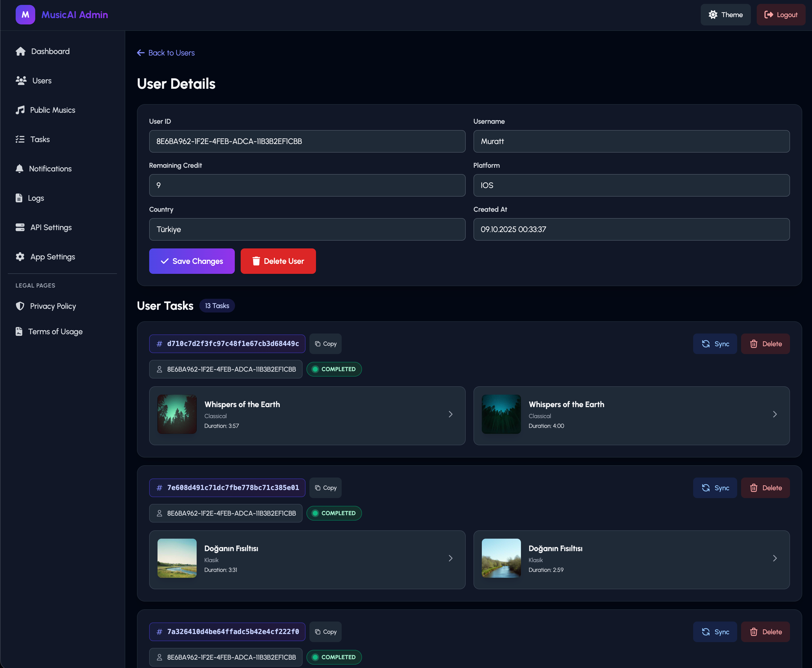Open Doğanın Fısıltısı 3:31 meadow thumbnail
Image resolution: width=812 pixels, height=668 pixels.
click(x=177, y=558)
